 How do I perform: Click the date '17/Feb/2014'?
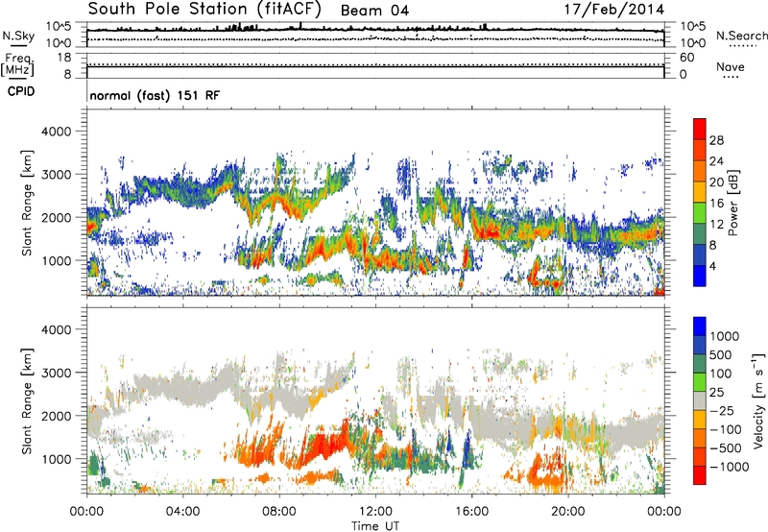tap(614, 9)
